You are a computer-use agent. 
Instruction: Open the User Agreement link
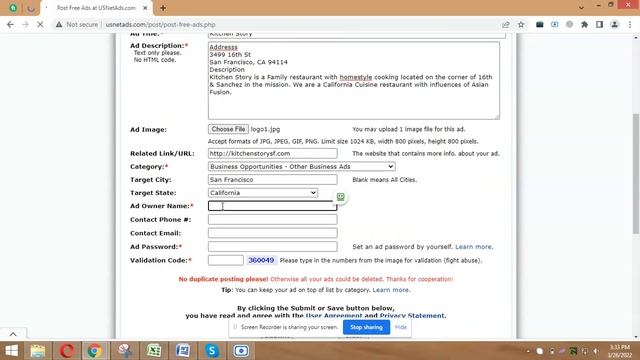(334, 316)
